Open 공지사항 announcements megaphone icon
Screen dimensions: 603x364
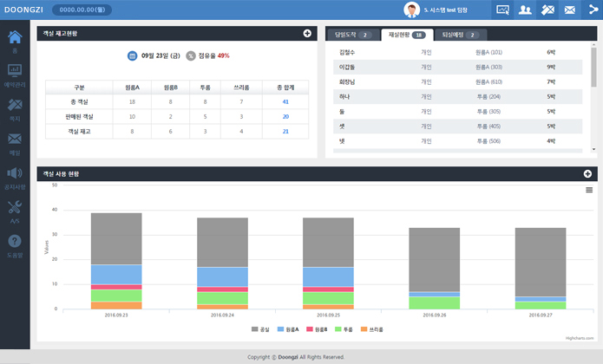point(15,173)
